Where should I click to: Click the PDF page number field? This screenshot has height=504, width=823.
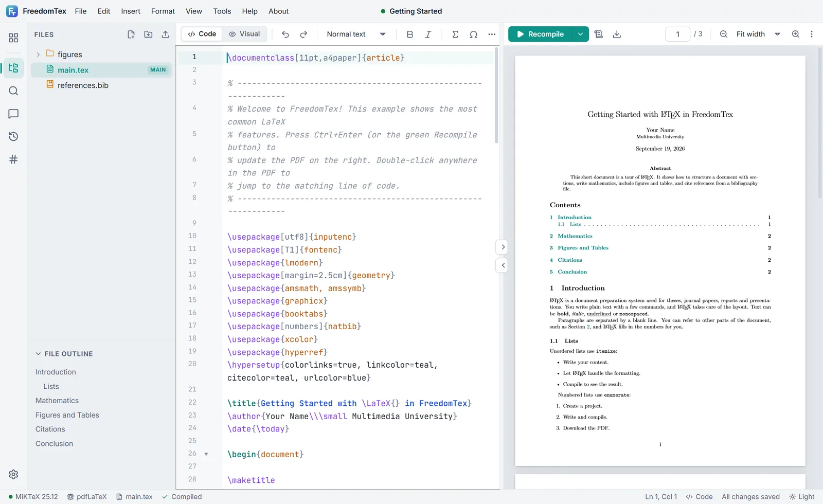(x=677, y=34)
